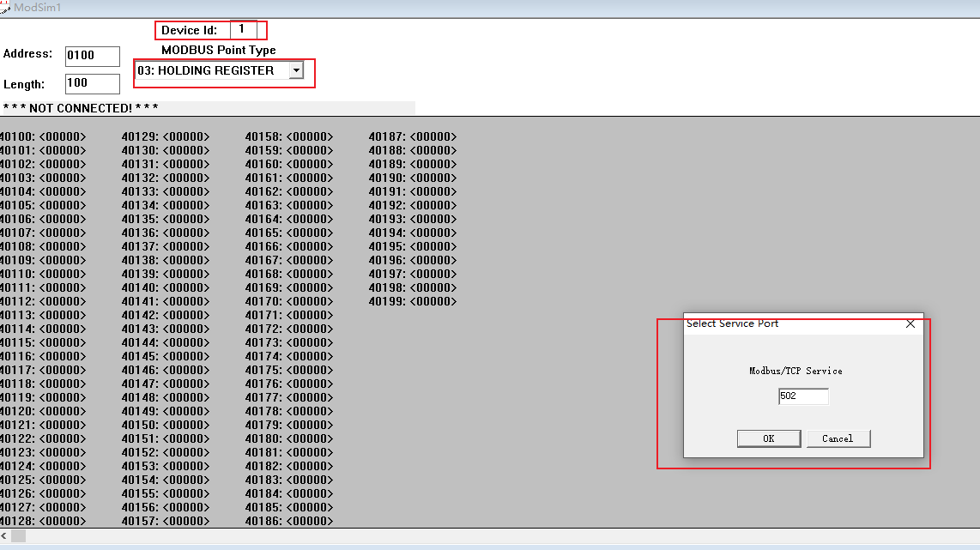Screen dimensions: 980x550
Task: Select register 40100 value
Action: click(63, 136)
